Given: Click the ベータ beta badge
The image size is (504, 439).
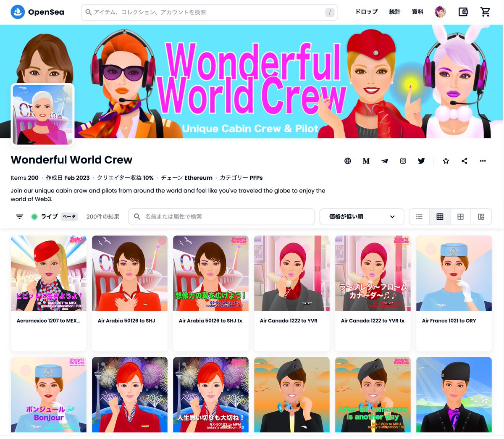Looking at the screenshot, I should point(69,217).
